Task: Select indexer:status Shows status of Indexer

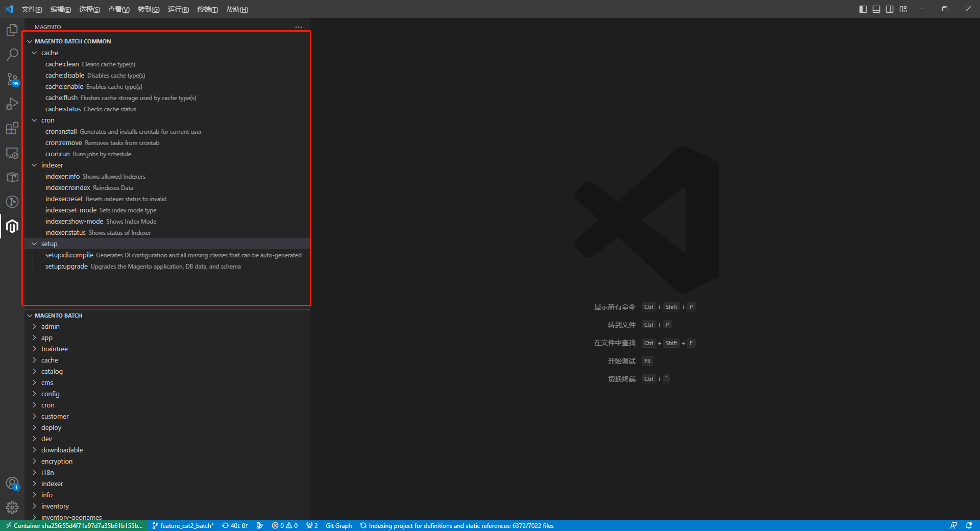Action: pyautogui.click(x=167, y=232)
